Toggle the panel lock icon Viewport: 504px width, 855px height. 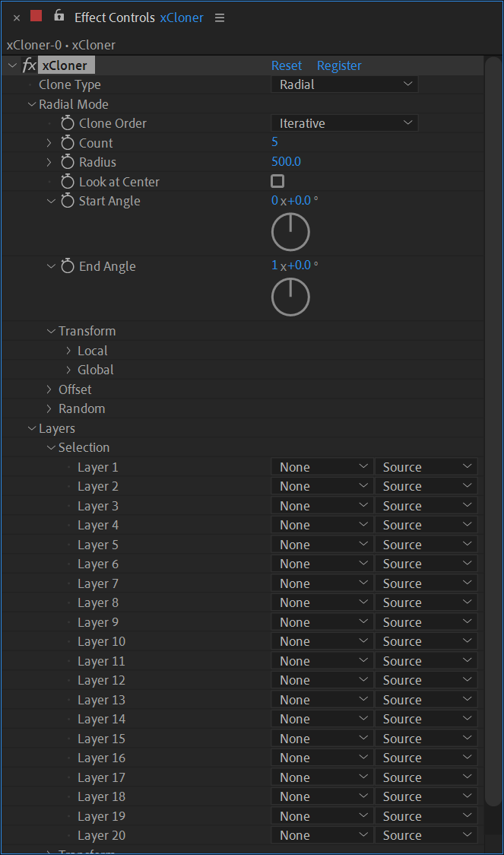[x=59, y=17]
